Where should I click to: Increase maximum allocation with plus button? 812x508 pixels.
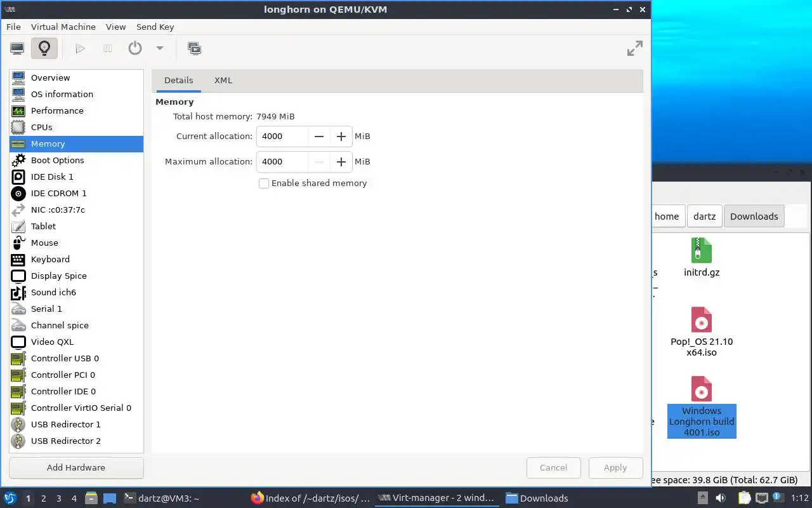[341, 161]
